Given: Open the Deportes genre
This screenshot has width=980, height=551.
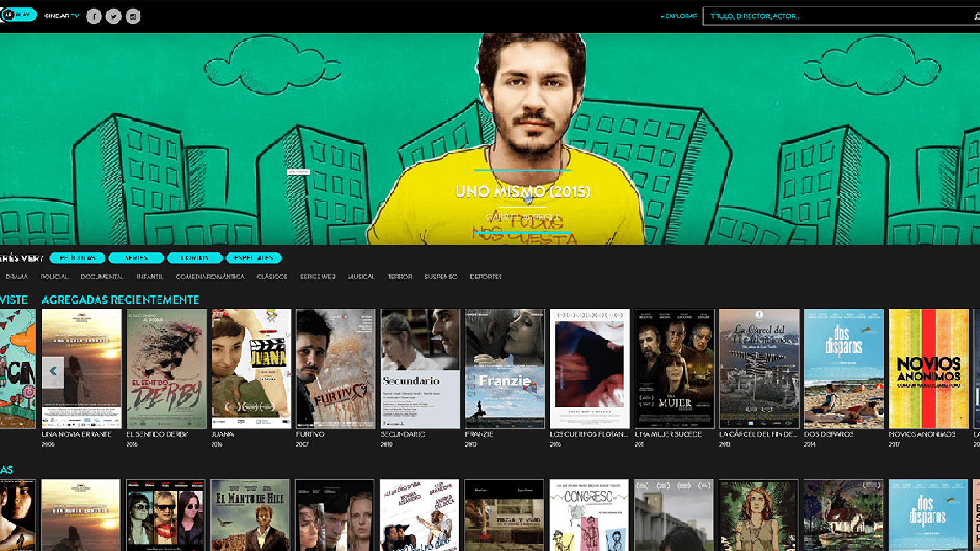Looking at the screenshot, I should [486, 277].
